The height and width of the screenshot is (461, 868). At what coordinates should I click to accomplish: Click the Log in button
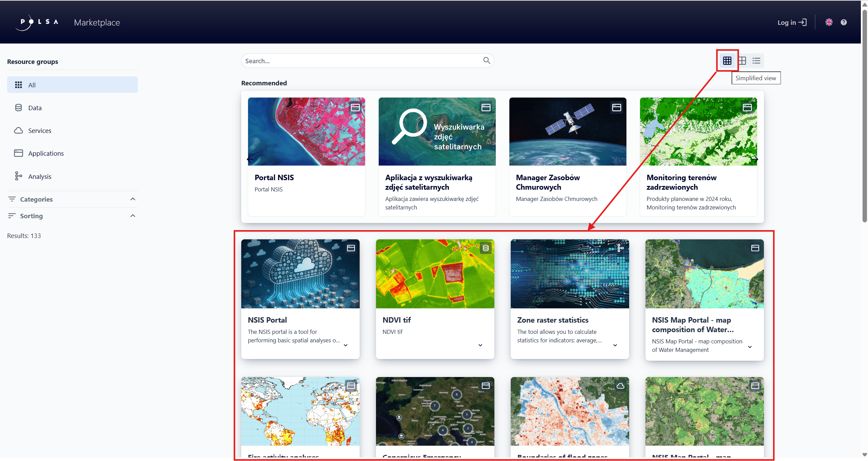pyautogui.click(x=792, y=22)
